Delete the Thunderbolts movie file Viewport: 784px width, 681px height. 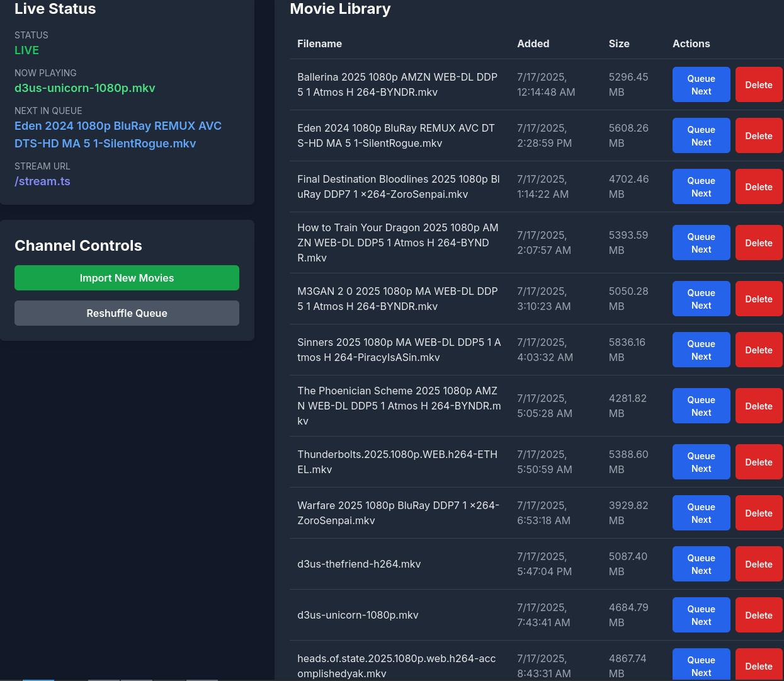[x=759, y=462]
